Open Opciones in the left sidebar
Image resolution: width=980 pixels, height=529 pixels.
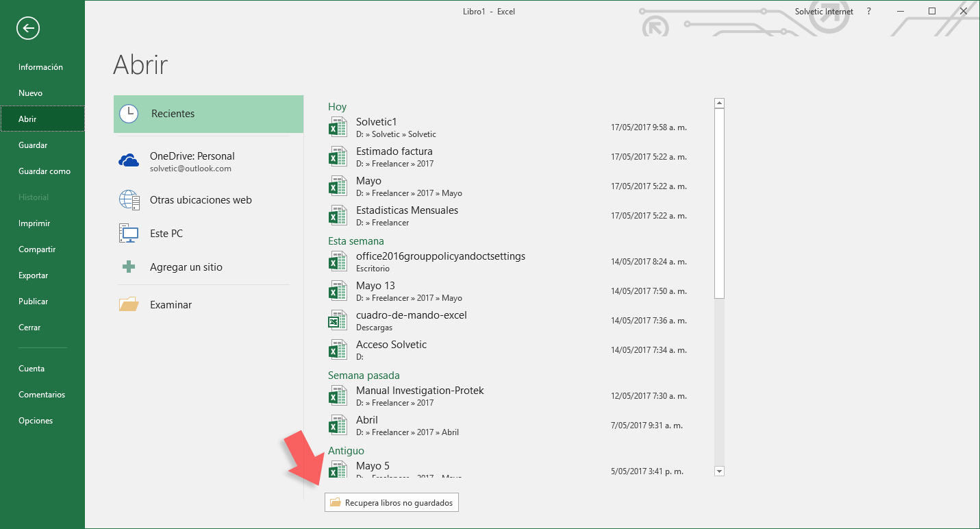point(36,421)
